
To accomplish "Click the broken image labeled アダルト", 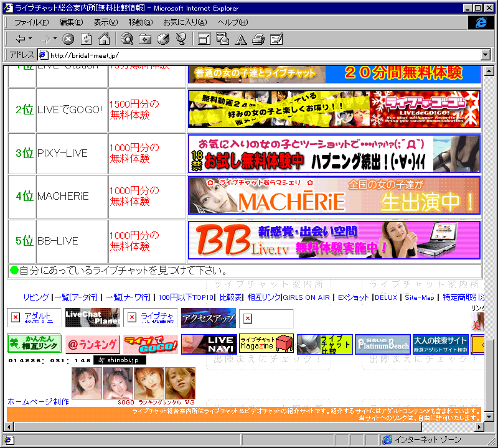I will 34,317.
